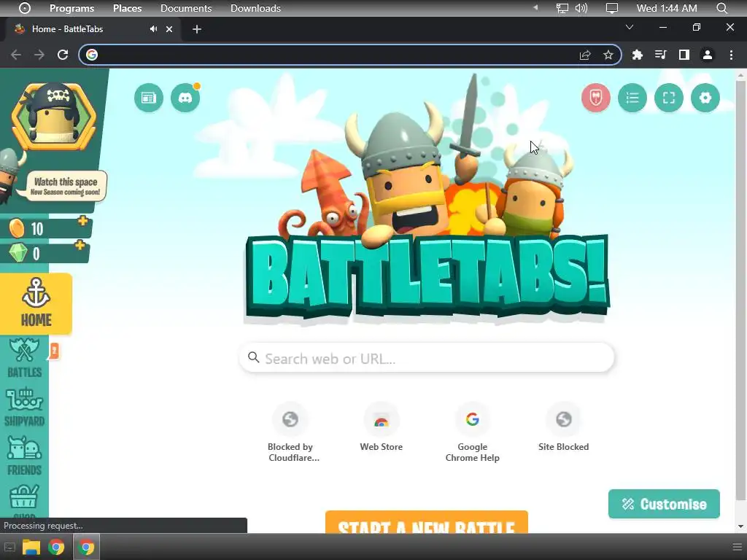Open the Shipyard sidebar tab
747x560 pixels.
pyautogui.click(x=24, y=407)
